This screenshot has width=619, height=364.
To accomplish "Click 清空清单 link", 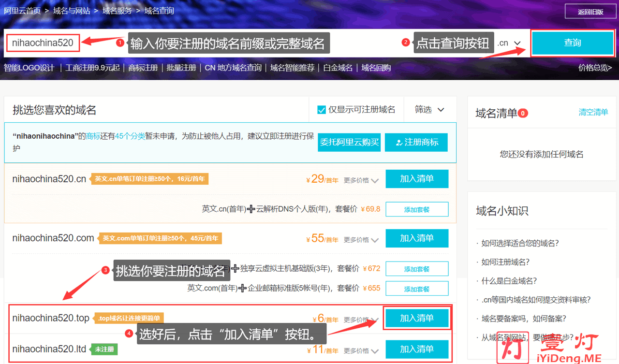I will pos(593,112).
